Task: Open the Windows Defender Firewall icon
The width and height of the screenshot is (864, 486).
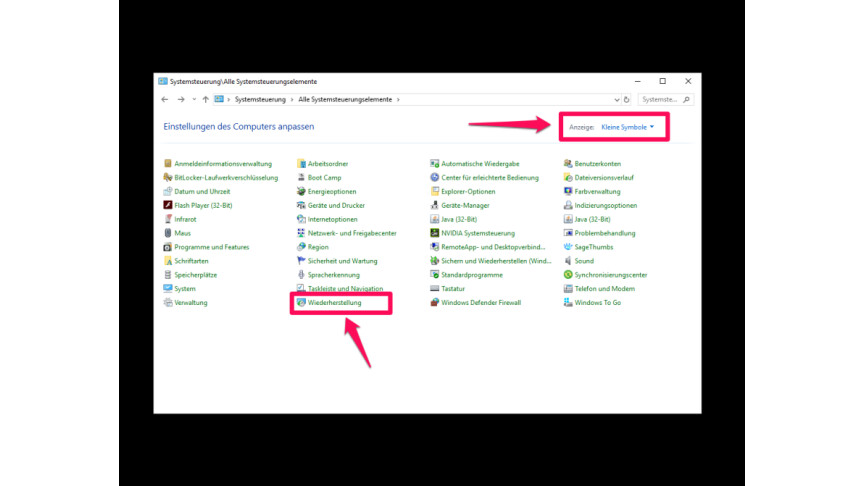Action: [x=434, y=303]
